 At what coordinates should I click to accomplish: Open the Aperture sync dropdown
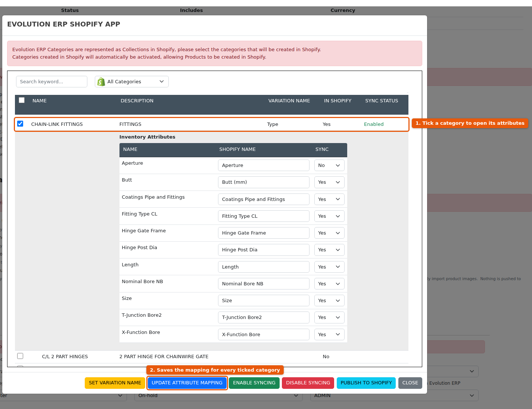[329, 165]
